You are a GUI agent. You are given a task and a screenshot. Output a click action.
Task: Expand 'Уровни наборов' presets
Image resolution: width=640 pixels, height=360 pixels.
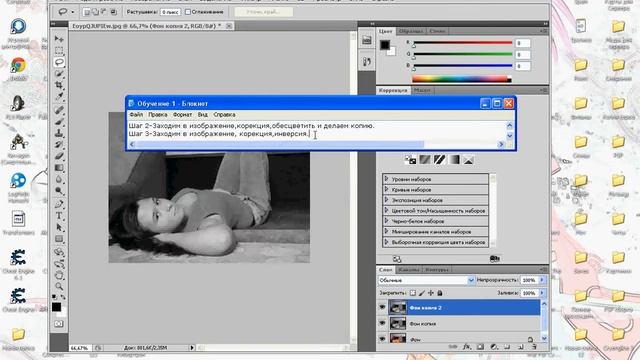click(x=386, y=179)
